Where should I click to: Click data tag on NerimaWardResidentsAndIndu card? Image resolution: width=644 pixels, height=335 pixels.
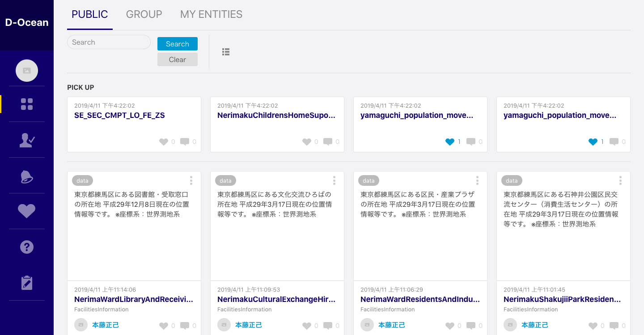click(369, 181)
